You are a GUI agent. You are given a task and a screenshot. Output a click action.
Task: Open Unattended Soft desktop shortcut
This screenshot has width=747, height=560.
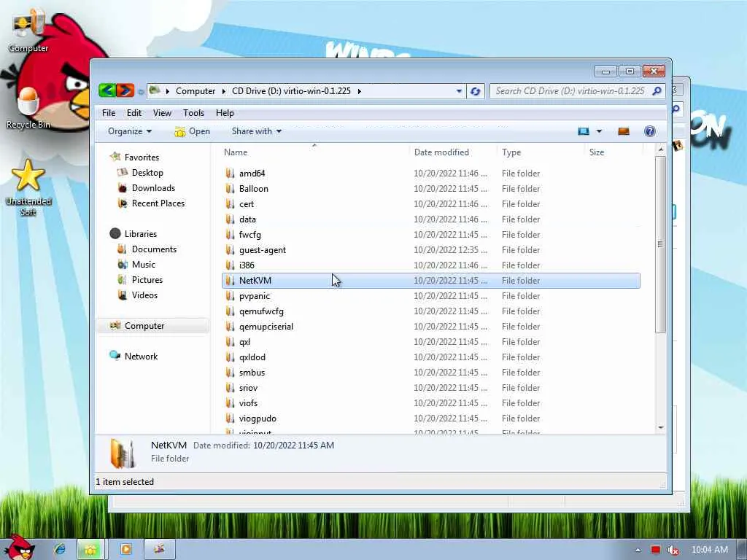click(x=28, y=187)
